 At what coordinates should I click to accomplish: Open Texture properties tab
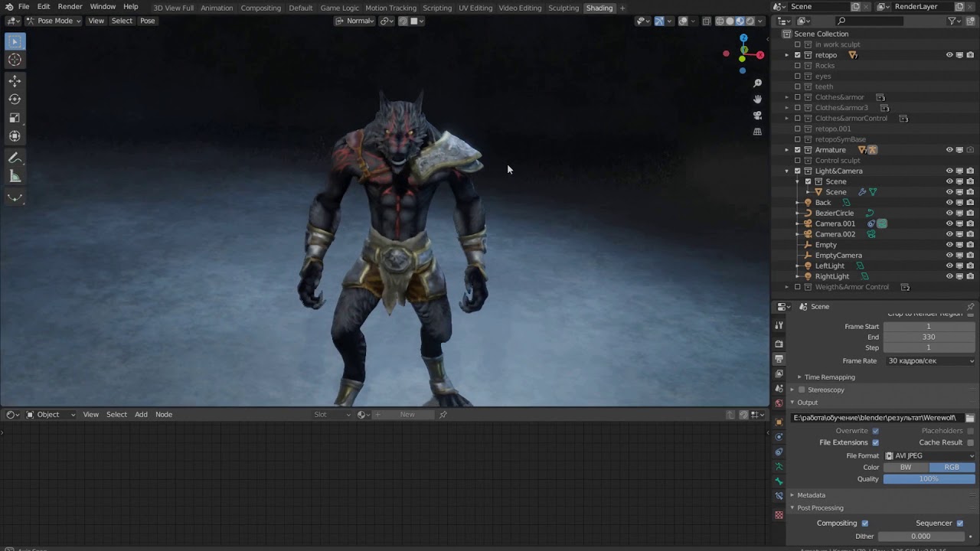[x=779, y=515]
